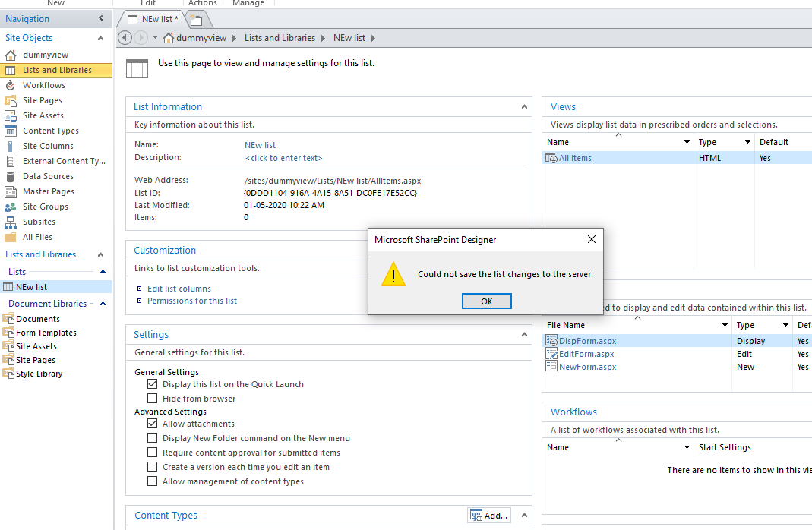Open the Actions menu
The width and height of the screenshot is (812, 530).
pos(202,3)
